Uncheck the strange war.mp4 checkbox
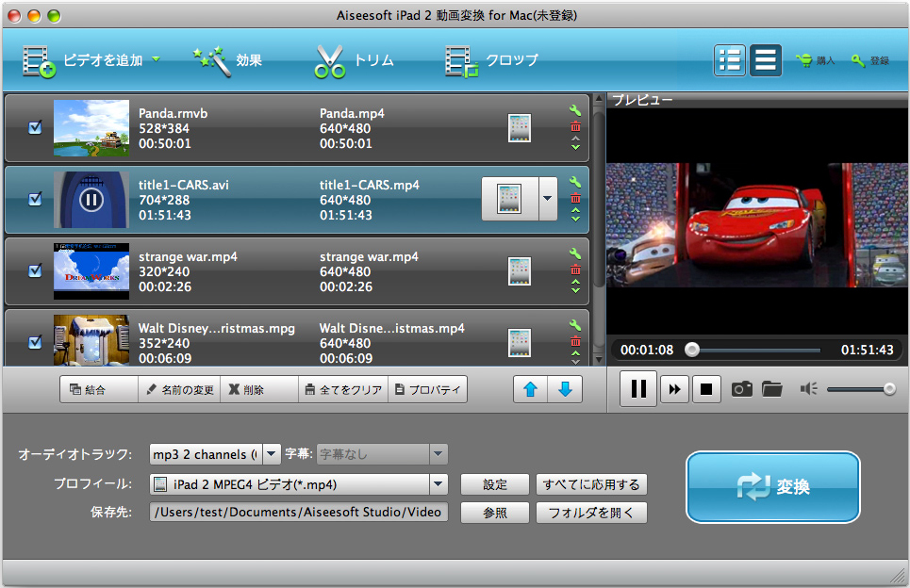This screenshot has height=588, width=910. 36,270
